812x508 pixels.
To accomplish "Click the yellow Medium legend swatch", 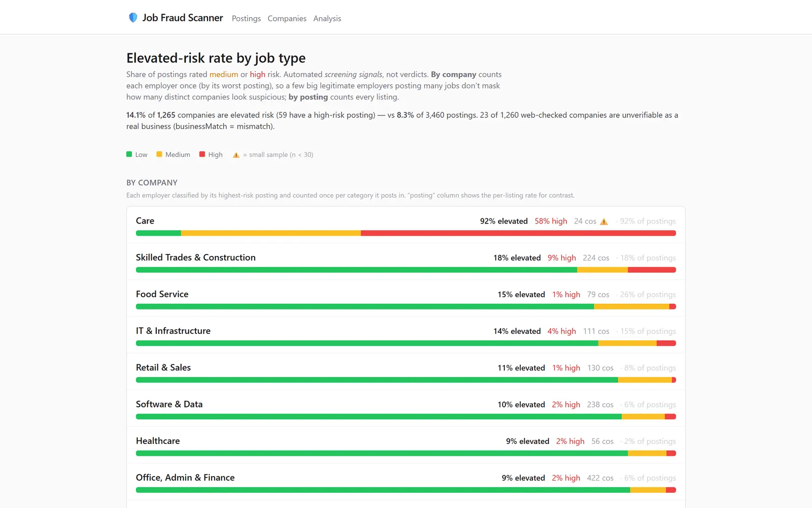I will (x=159, y=154).
